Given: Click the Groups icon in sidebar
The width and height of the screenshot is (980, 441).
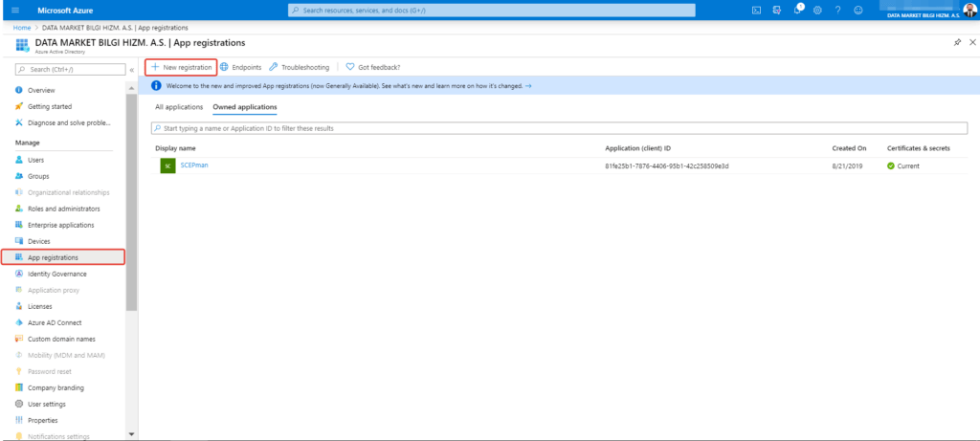Looking at the screenshot, I should click(19, 176).
